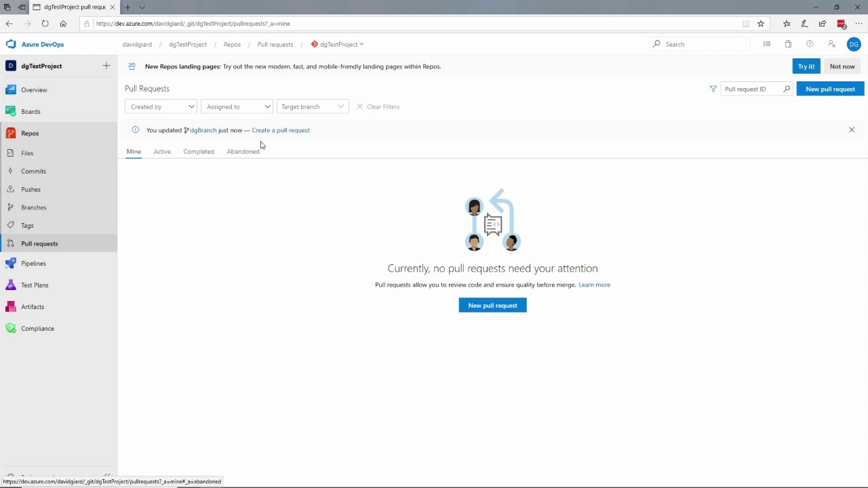Collapse the sidebar using bottom chevron
This screenshot has width=868, height=488.
[x=106, y=476]
